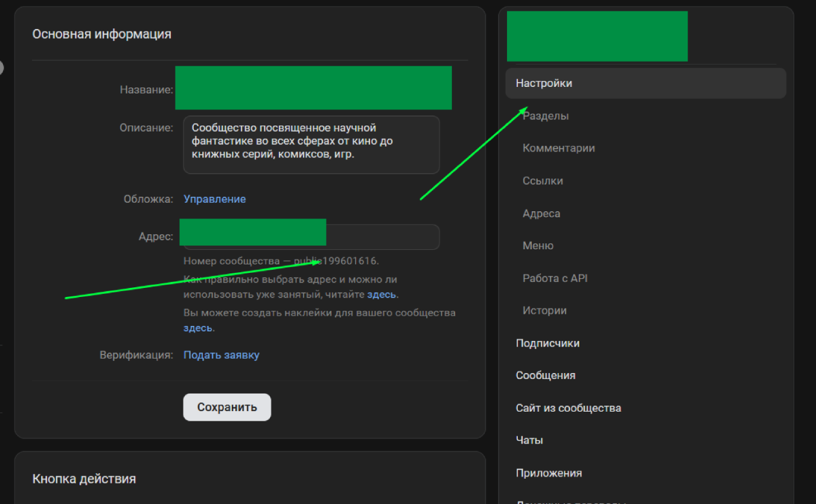The height and width of the screenshot is (504, 816).
Task: Focus the Описание community description text box
Action: 311,145
